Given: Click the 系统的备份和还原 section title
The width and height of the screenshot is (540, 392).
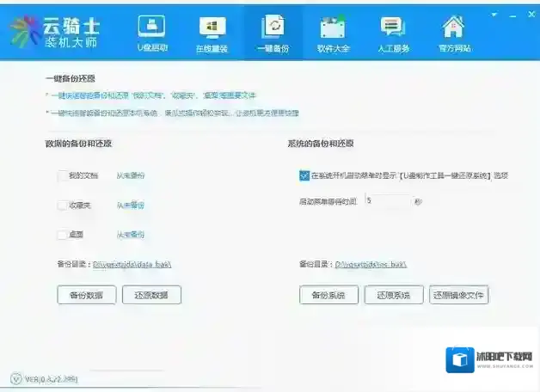Looking at the screenshot, I should point(321,144).
